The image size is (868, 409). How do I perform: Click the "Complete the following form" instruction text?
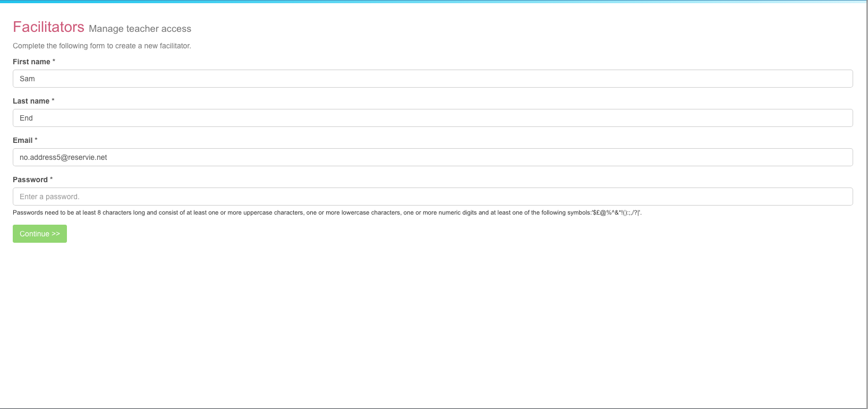101,46
